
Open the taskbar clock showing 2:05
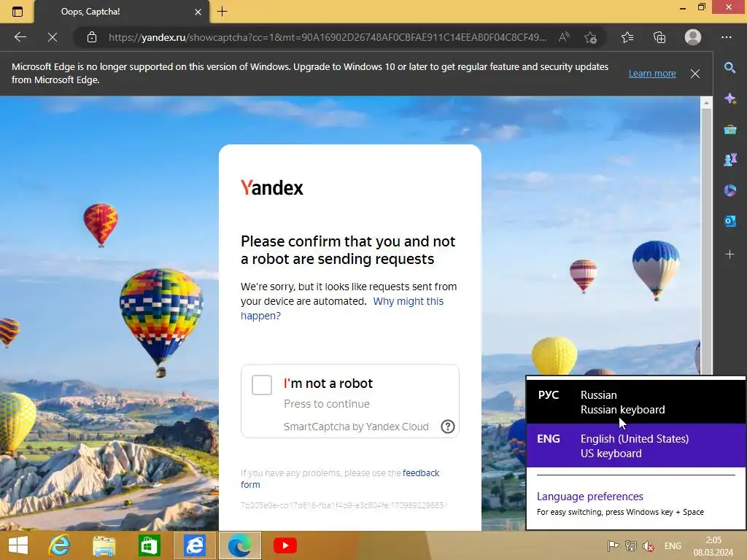pyautogui.click(x=713, y=546)
